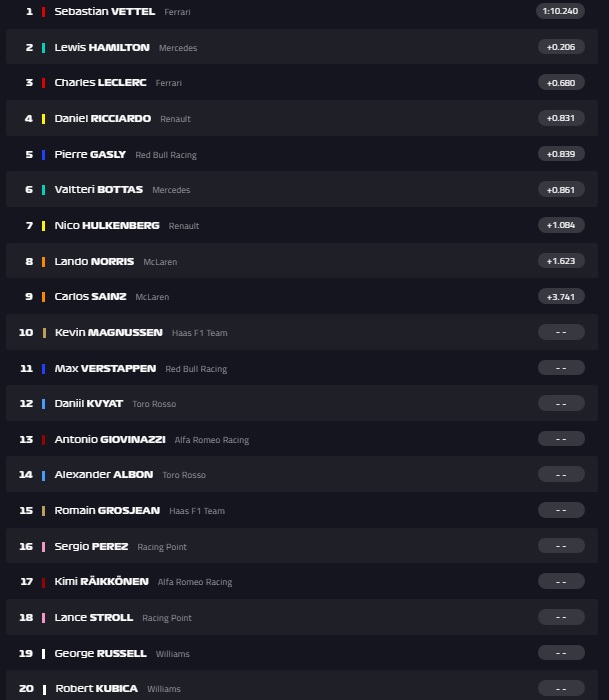Screen dimensions: 609x700
Task: Click Sebastian Vettel's driver name
Action: point(106,11)
